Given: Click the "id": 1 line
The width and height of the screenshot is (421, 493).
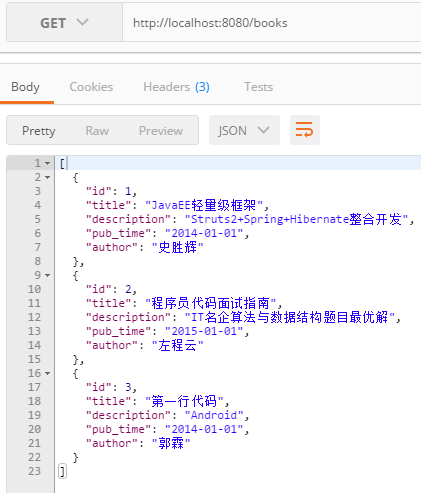Looking at the screenshot, I should (111, 191).
